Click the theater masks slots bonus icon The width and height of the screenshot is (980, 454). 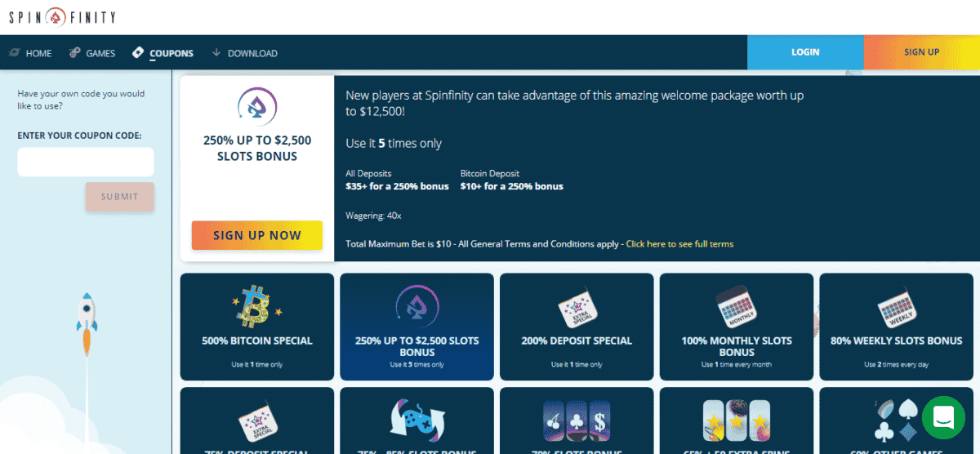(x=416, y=421)
